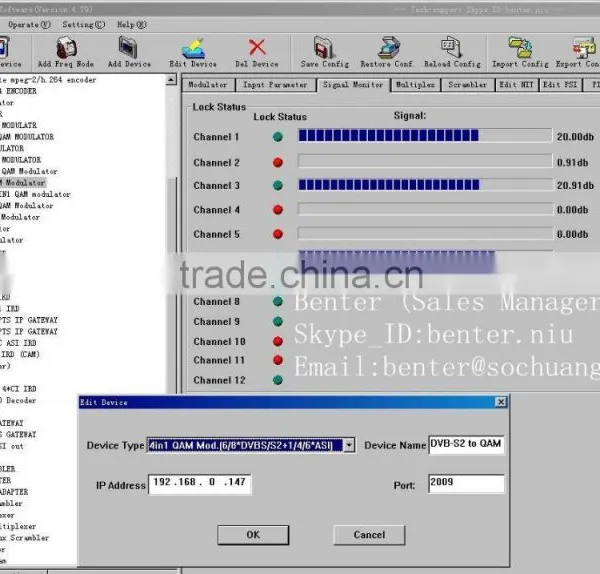Click the Channel 3 signal level bar
This screenshot has width=600, height=574.
tap(425, 185)
